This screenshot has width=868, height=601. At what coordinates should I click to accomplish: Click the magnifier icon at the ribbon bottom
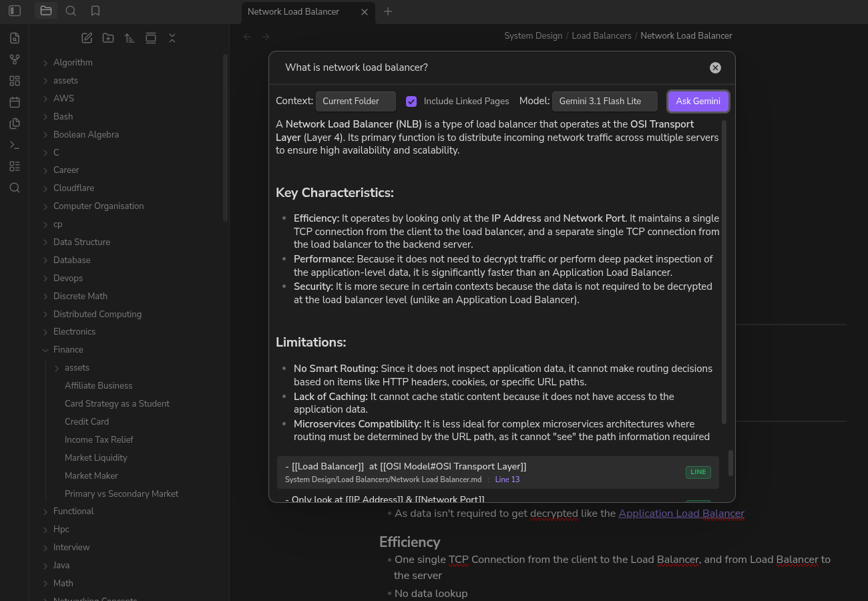(x=15, y=188)
